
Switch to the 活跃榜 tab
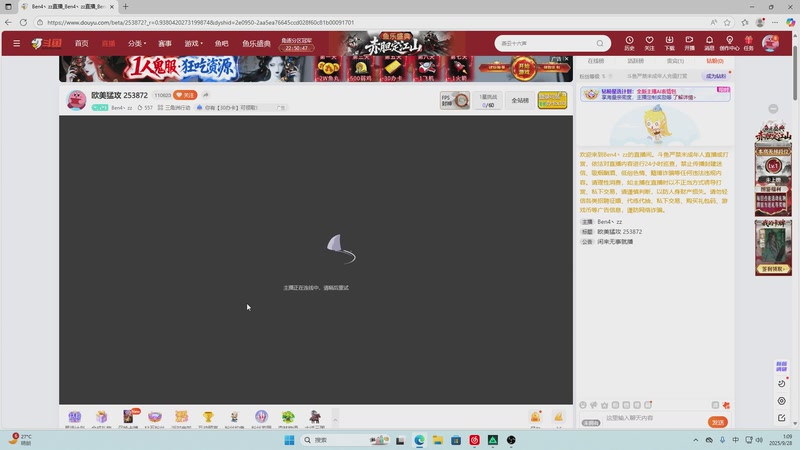pyautogui.click(x=635, y=61)
